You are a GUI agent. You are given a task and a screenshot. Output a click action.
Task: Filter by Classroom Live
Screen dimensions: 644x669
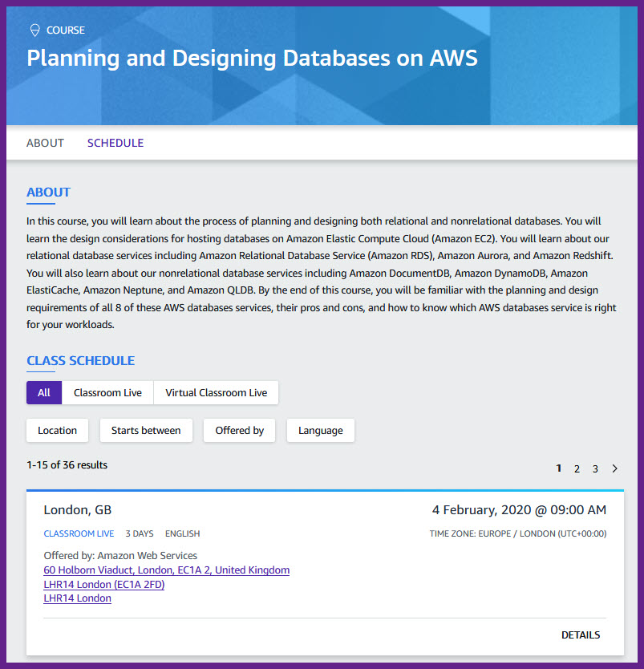click(x=107, y=392)
